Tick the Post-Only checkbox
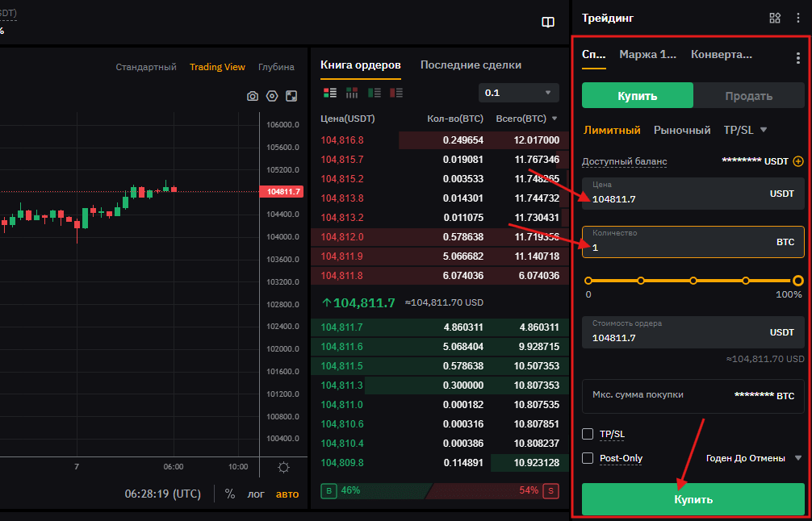Screen dimensions: 812x521 coord(588,458)
